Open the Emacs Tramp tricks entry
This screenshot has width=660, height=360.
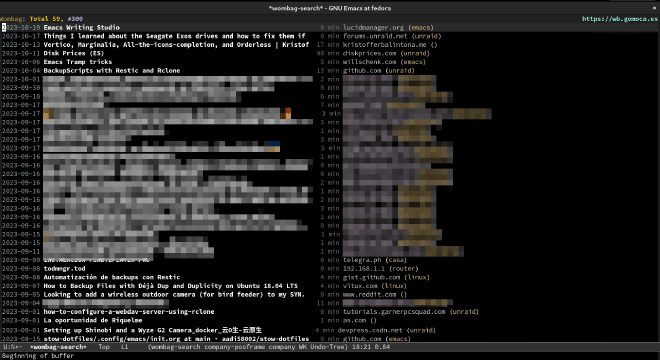(78, 62)
